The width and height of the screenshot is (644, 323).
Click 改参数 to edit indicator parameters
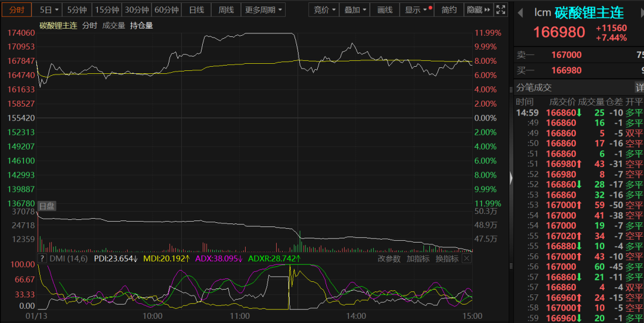point(389,259)
